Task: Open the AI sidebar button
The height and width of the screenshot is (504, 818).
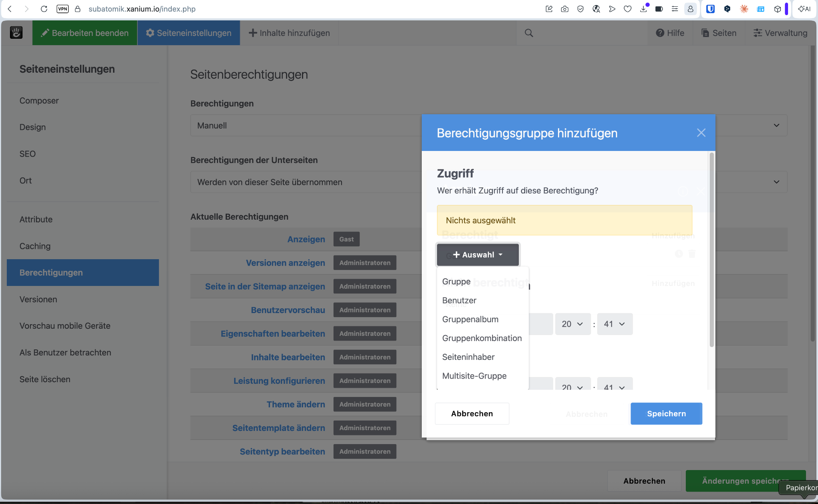Action: [x=804, y=9]
